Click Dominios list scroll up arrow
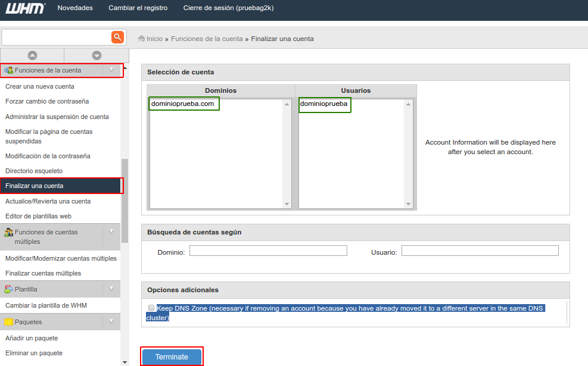 pyautogui.click(x=287, y=104)
